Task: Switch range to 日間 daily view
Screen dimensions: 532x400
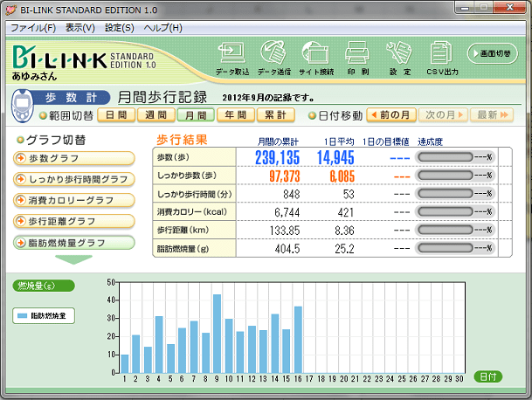Action: 116,115
